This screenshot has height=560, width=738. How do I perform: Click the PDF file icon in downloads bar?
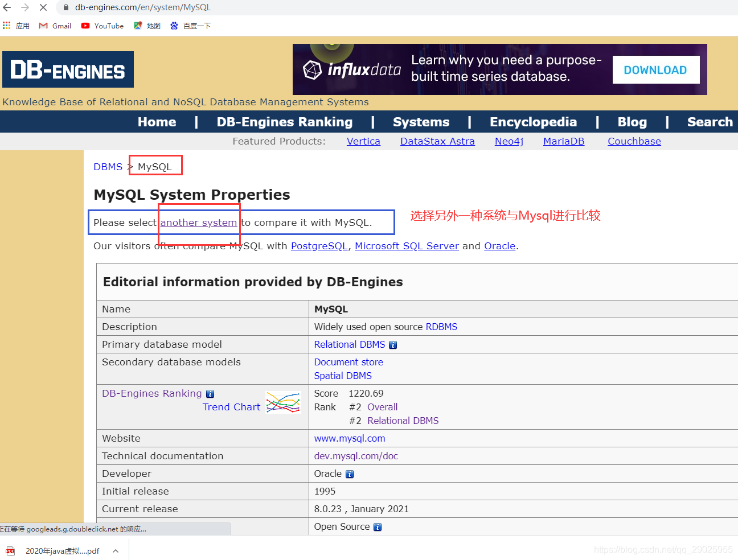pos(10,551)
